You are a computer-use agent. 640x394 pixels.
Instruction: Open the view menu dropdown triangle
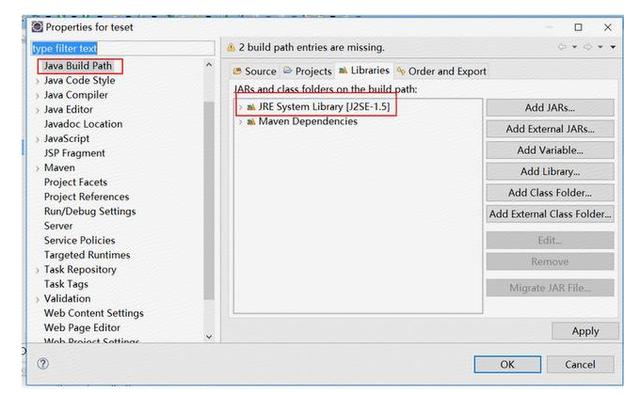coord(613,47)
